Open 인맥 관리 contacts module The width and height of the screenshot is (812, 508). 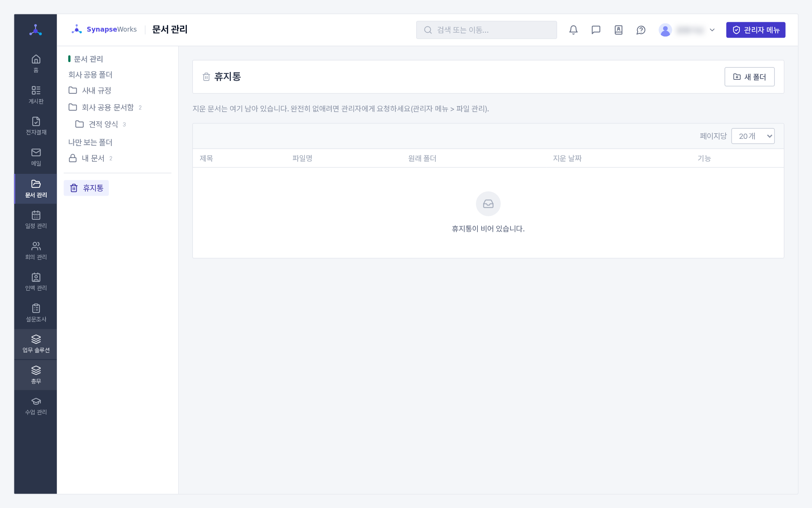point(36,282)
